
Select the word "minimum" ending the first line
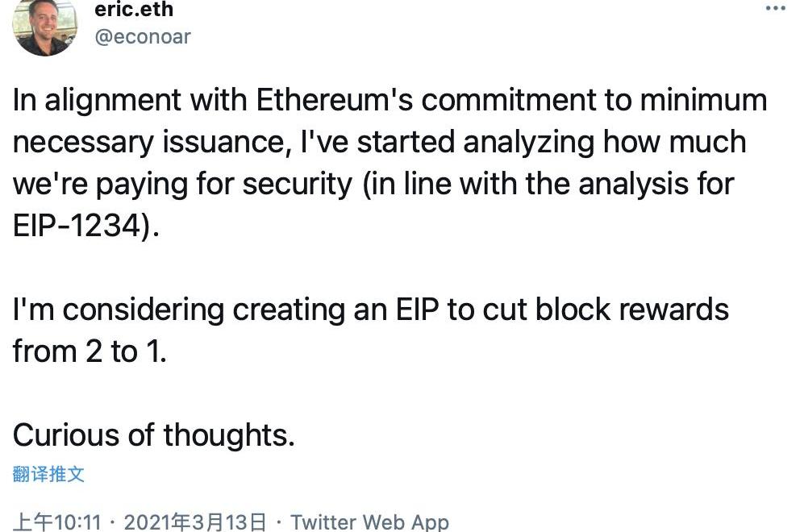pyautogui.click(x=703, y=100)
